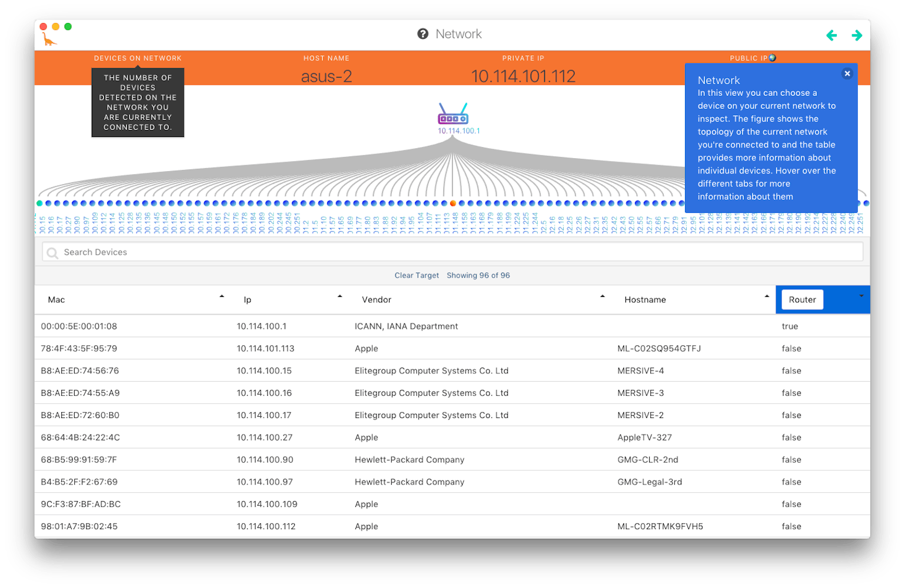Sort table by Ip column arrow
Image resolution: width=905 pixels, height=588 pixels.
pos(340,296)
